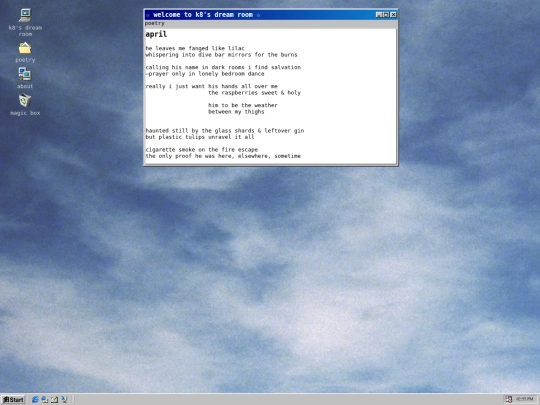Launch Internet Explorer from the quick launch bar

[x=35, y=399]
